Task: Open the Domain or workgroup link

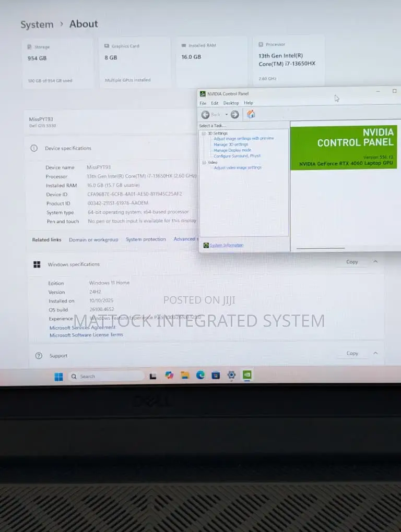Action: [x=93, y=239]
